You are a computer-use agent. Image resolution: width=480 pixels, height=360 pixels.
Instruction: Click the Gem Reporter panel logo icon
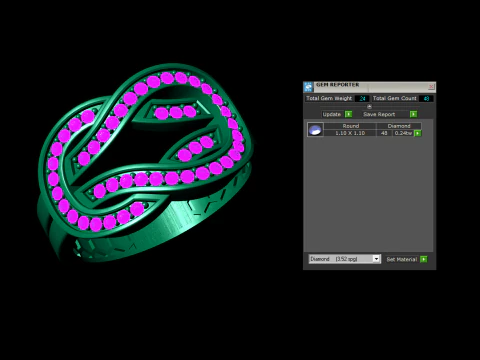(x=308, y=87)
